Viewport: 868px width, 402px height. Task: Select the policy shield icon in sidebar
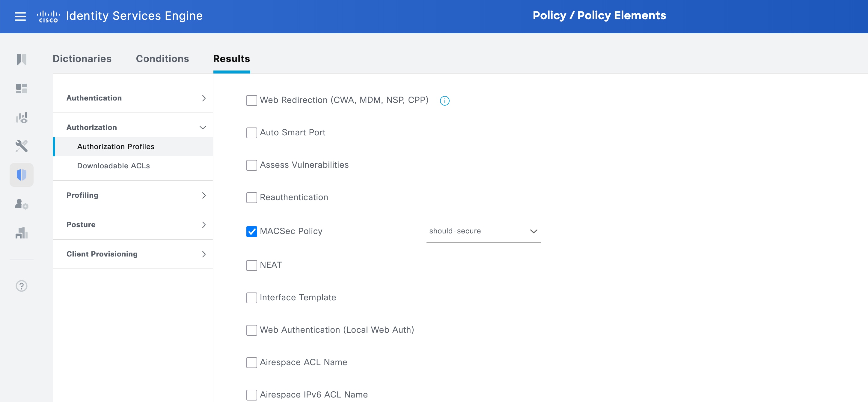point(22,175)
